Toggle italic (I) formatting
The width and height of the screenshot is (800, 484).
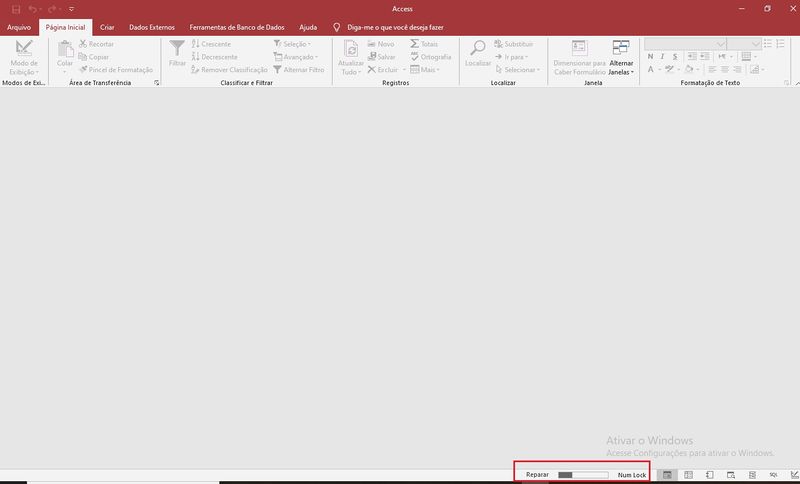pos(663,57)
